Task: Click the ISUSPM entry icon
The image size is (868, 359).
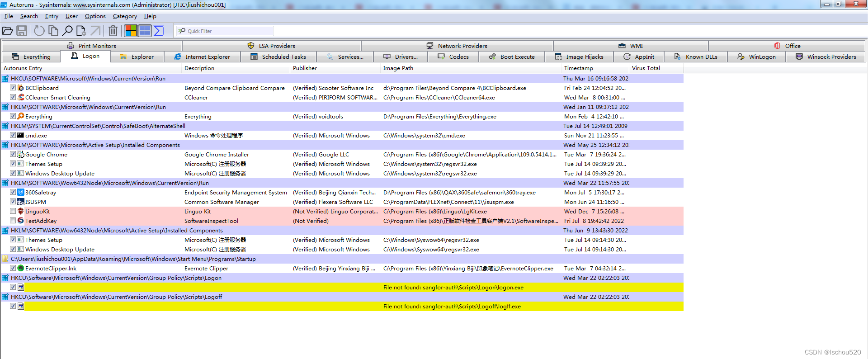Action: pos(21,202)
